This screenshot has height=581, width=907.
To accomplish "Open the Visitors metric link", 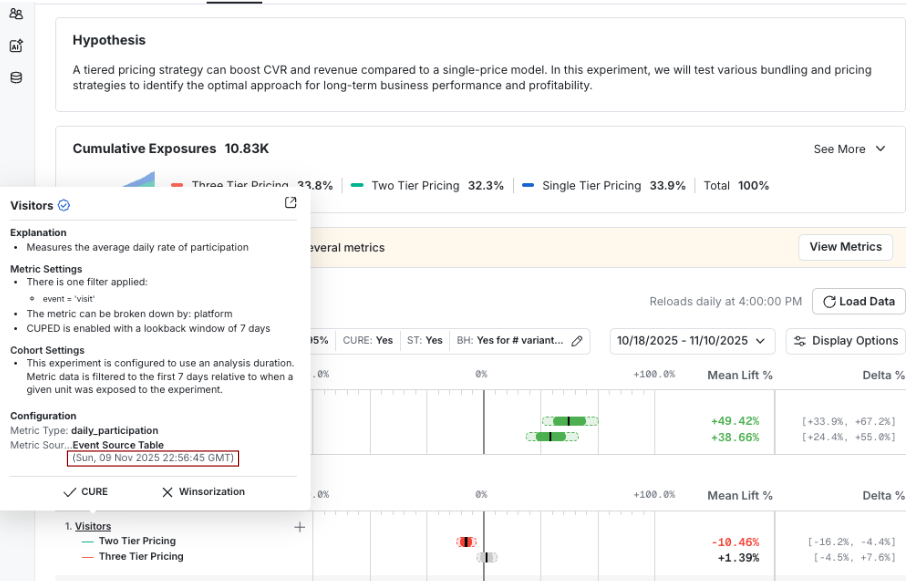I will click(93, 526).
